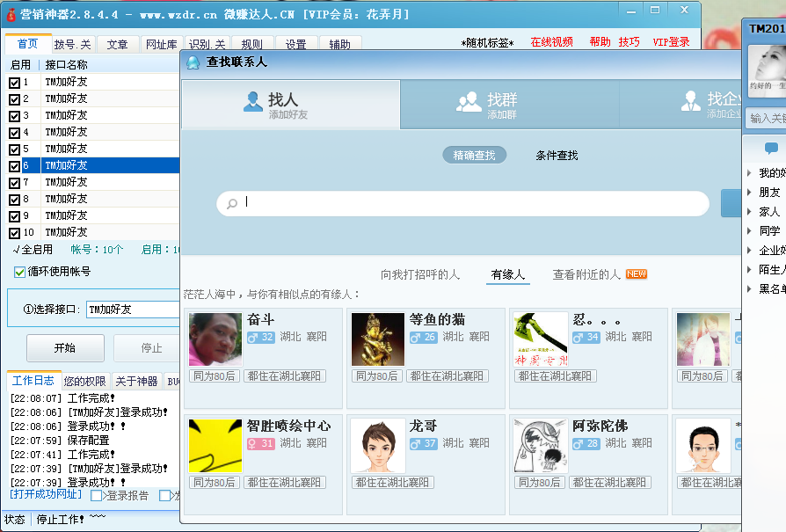This screenshot has height=532, width=786.
Task: Expand the 同学 contact group
Action: pyautogui.click(x=750, y=230)
